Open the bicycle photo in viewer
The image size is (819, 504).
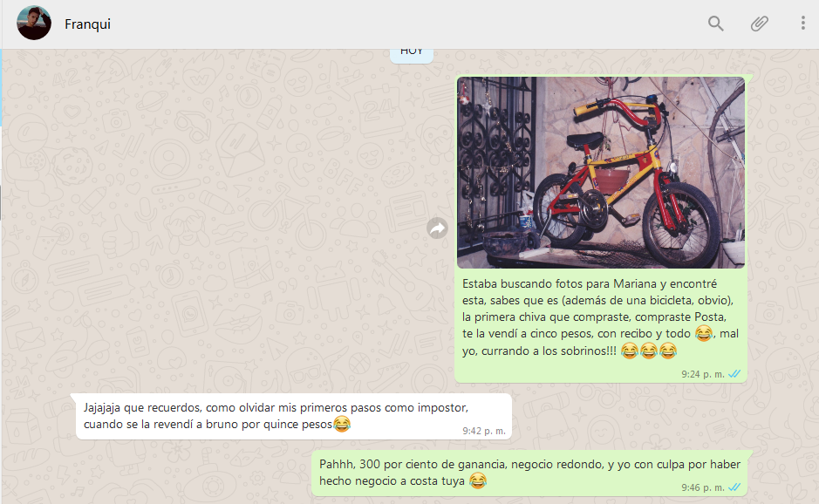[x=600, y=173]
